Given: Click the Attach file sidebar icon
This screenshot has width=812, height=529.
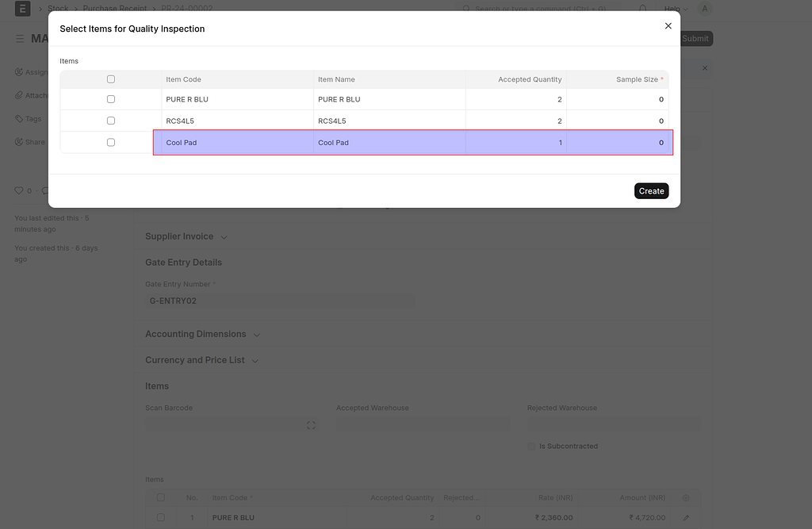Looking at the screenshot, I should [17, 95].
